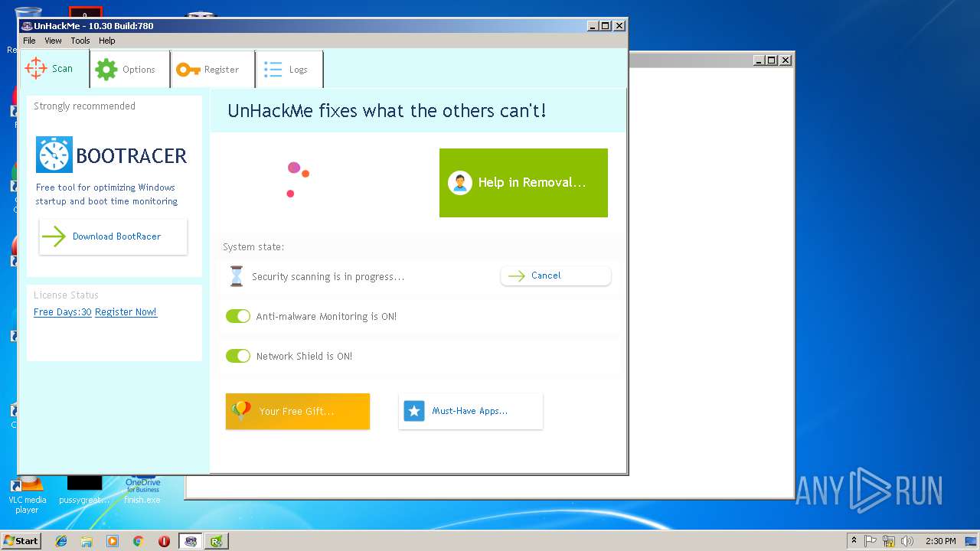This screenshot has width=980, height=551.
Task: Click Download BootRacer button
Action: pyautogui.click(x=113, y=236)
